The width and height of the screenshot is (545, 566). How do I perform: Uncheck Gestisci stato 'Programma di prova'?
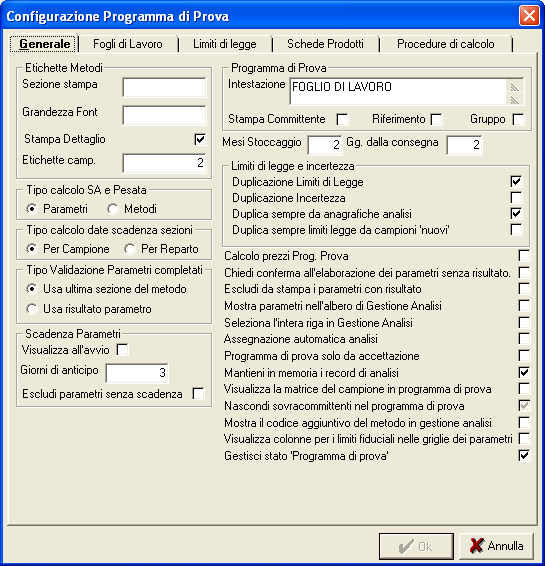pyautogui.click(x=524, y=456)
